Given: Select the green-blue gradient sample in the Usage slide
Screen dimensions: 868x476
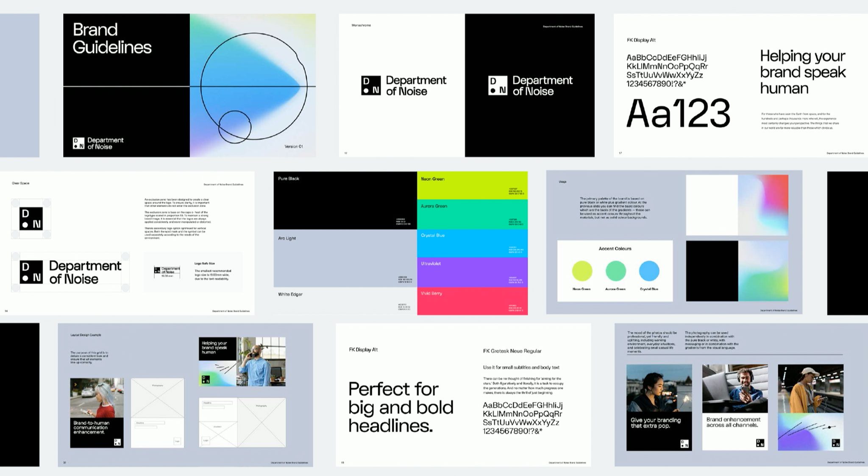Looking at the screenshot, I should pyautogui.click(x=763, y=271).
